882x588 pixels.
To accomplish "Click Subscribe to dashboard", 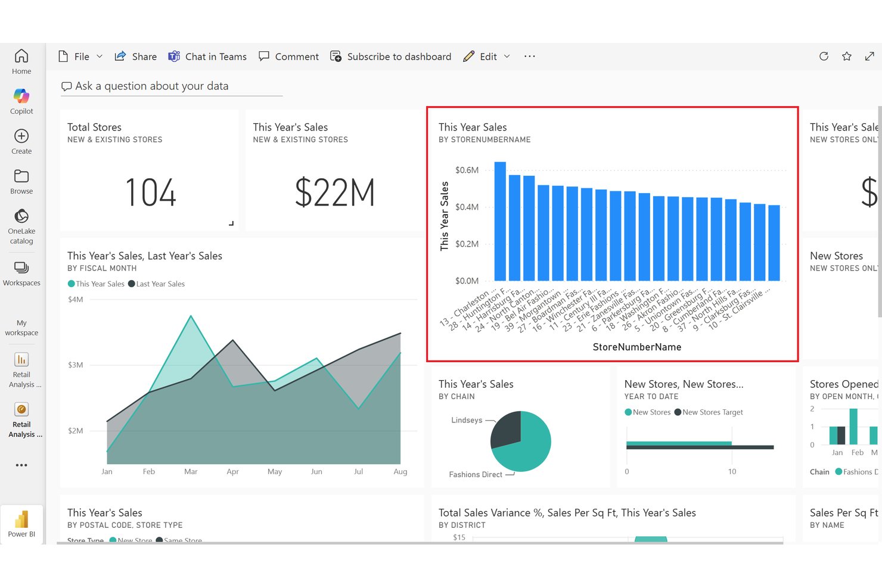I will pos(391,57).
